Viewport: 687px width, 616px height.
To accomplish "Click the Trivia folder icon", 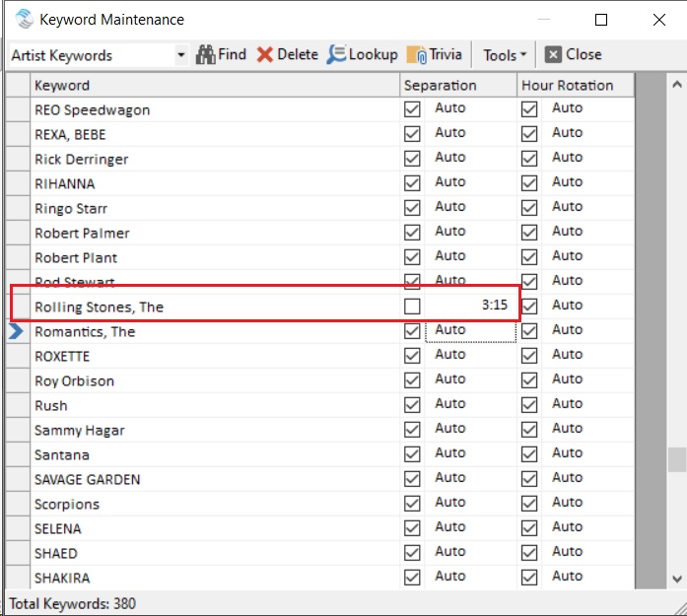I will [416, 55].
